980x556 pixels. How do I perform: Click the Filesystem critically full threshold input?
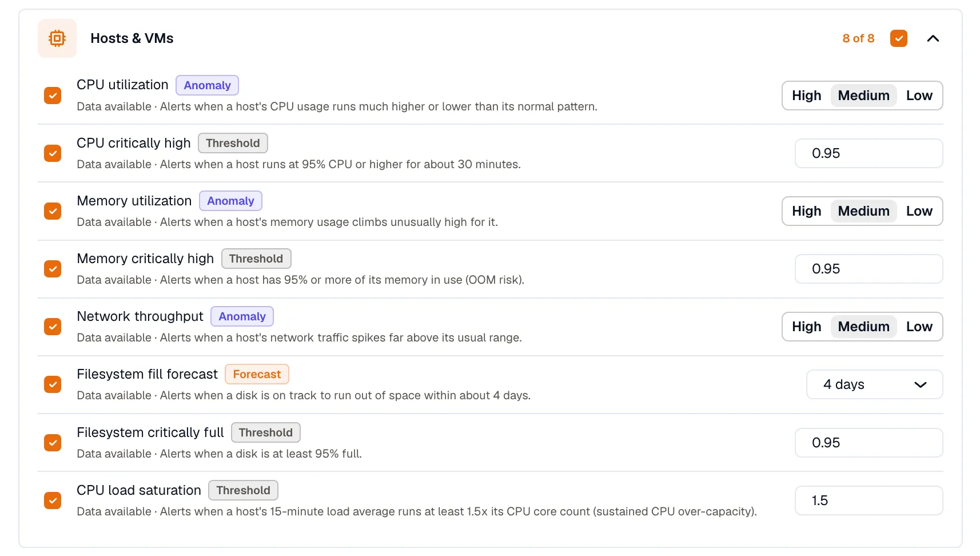point(869,443)
